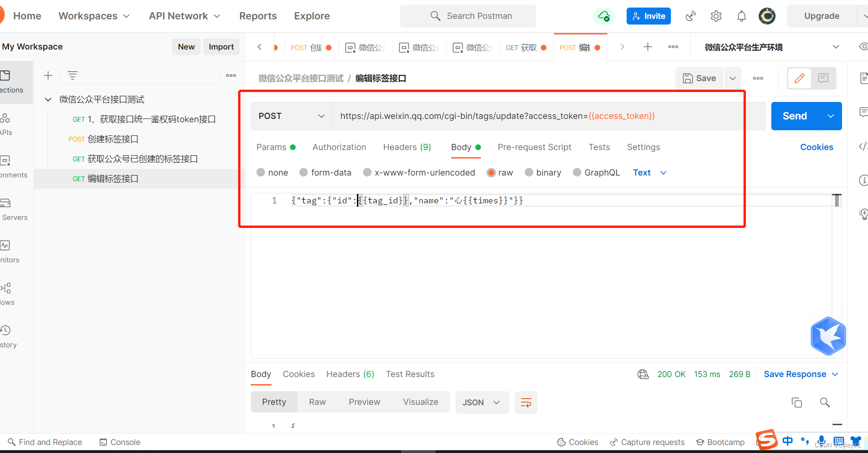The image size is (868, 453).
Task: Open the sync status cloud icon
Action: point(604,16)
